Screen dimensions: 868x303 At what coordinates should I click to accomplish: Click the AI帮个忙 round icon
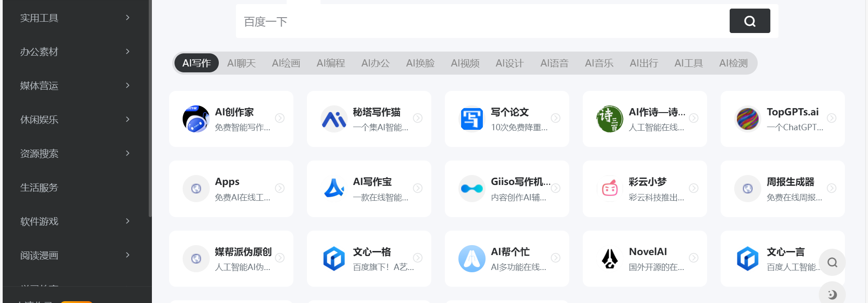(472, 259)
